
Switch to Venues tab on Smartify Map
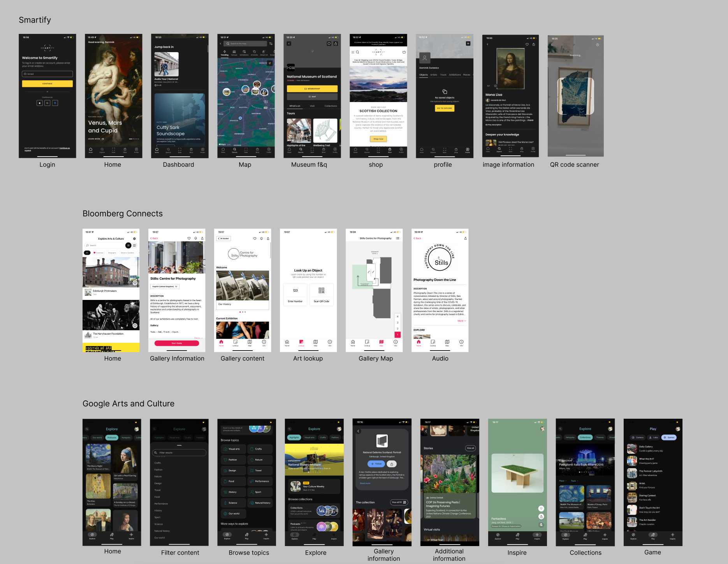point(234,53)
